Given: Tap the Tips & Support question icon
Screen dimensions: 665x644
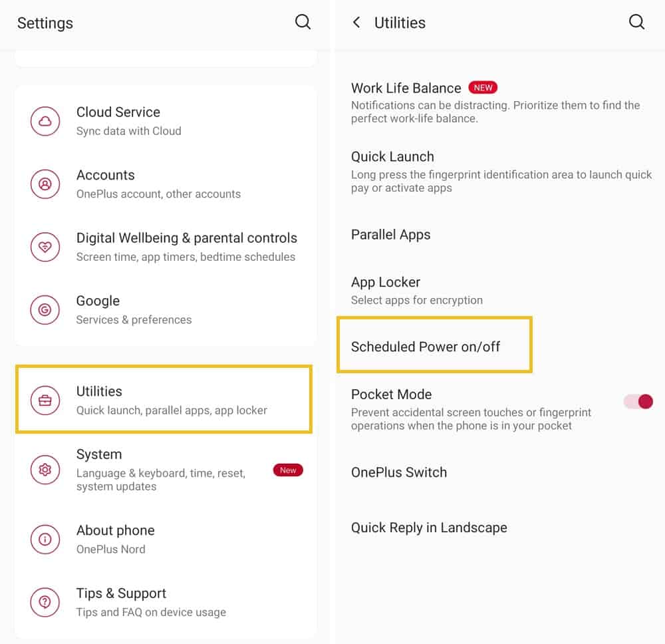Looking at the screenshot, I should (45, 602).
